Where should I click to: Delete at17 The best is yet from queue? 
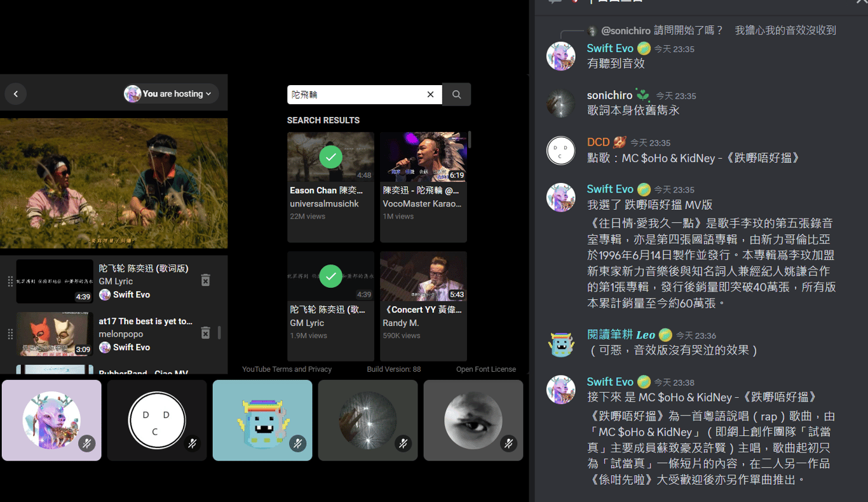205,333
